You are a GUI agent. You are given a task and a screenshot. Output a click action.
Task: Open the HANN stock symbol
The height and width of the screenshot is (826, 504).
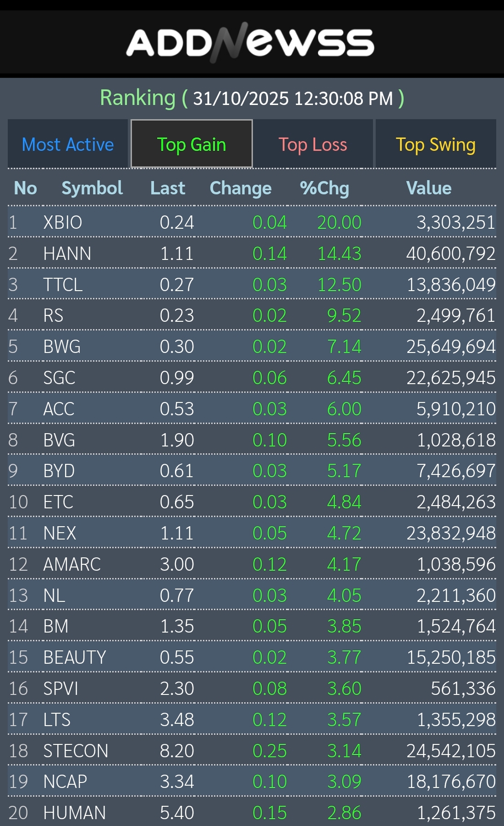(x=67, y=253)
